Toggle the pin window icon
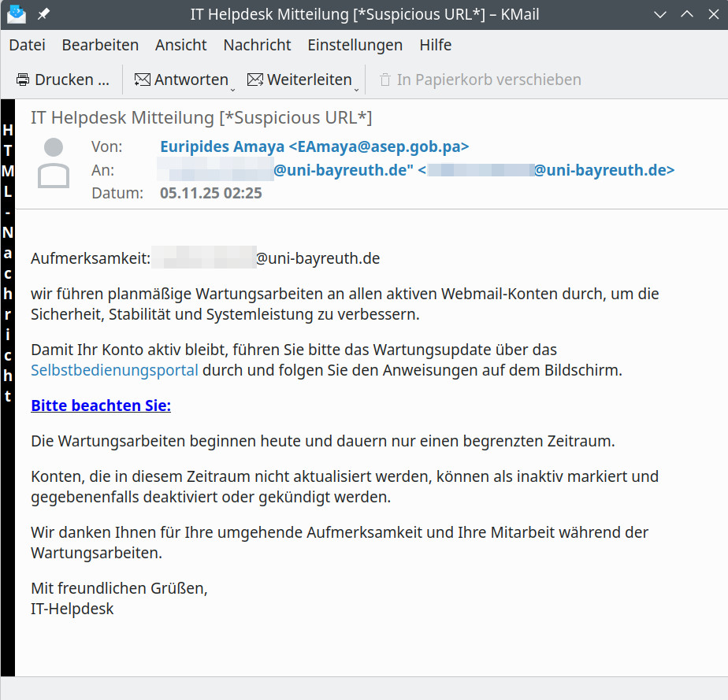 click(43, 14)
